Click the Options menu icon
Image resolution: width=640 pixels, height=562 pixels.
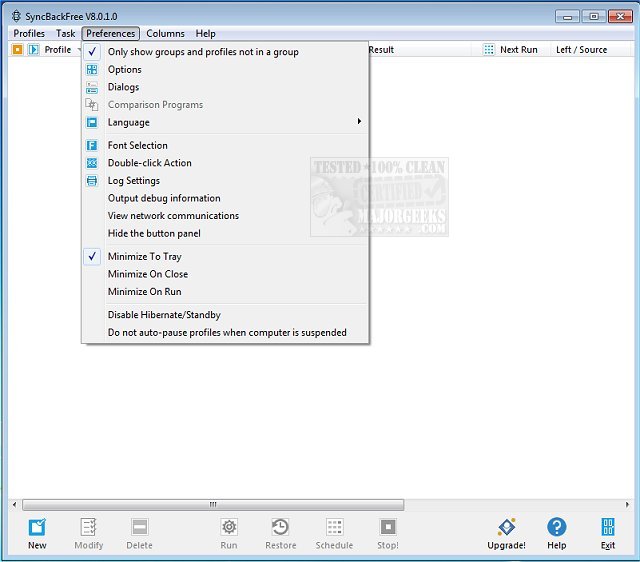(92, 70)
